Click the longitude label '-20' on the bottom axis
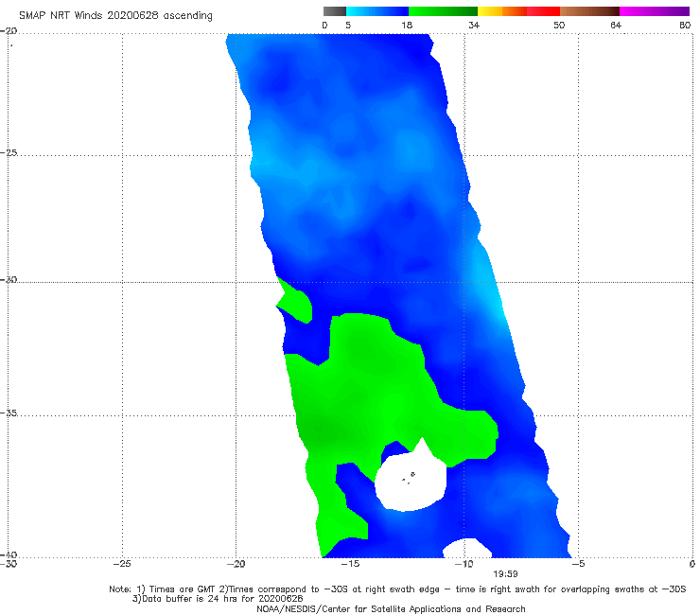Screen dimensions: 700x615 tap(236, 564)
